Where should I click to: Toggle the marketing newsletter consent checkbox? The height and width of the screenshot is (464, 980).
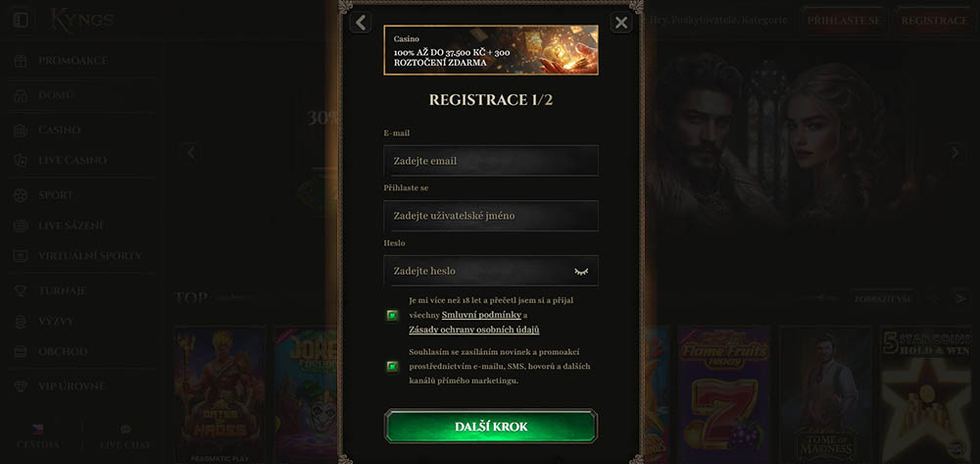[x=393, y=367]
